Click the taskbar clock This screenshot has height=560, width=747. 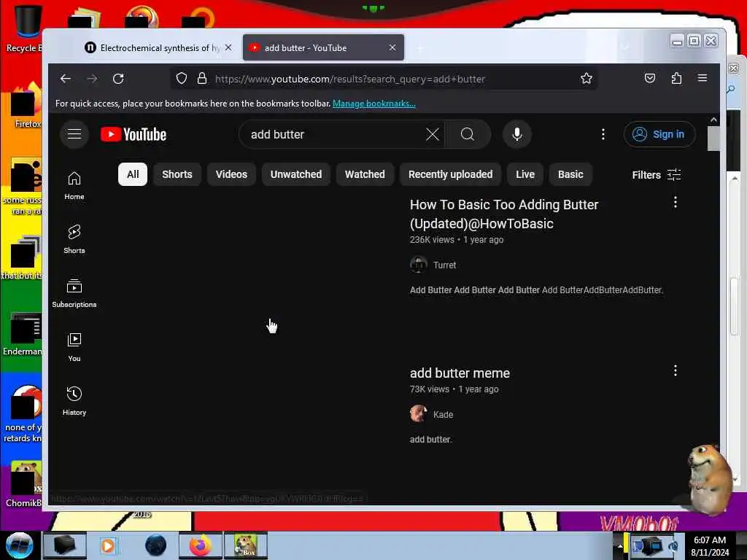pos(710,546)
